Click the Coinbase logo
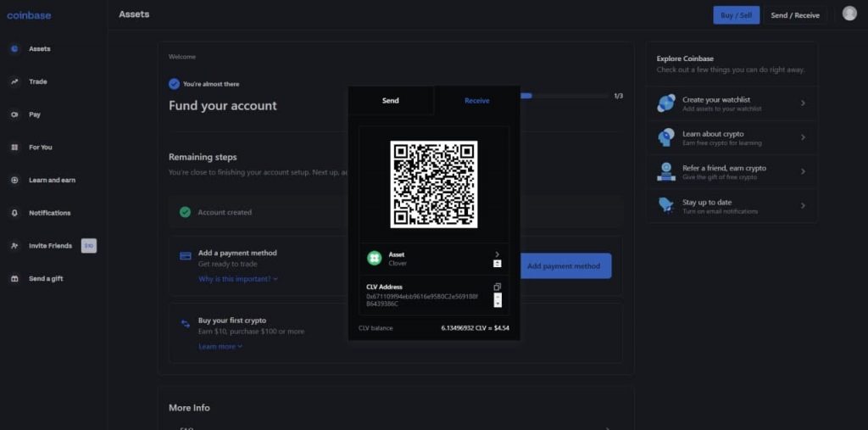The height and width of the screenshot is (430, 868). [x=29, y=15]
